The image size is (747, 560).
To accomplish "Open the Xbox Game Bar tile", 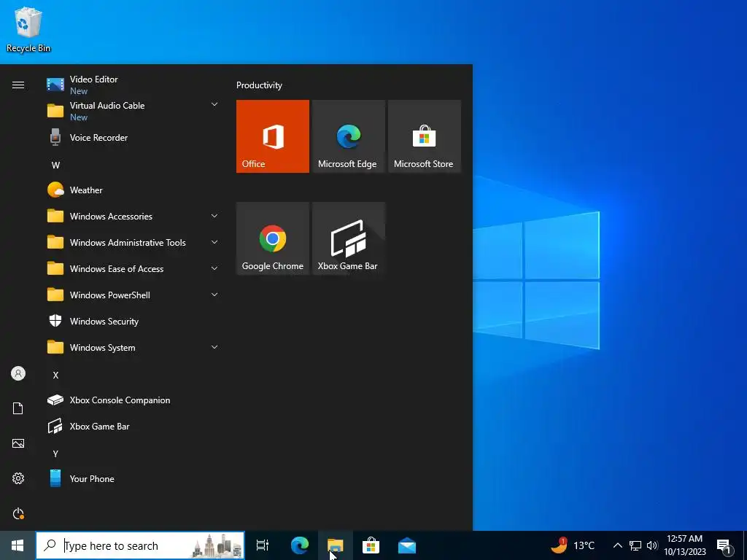I will (x=348, y=238).
